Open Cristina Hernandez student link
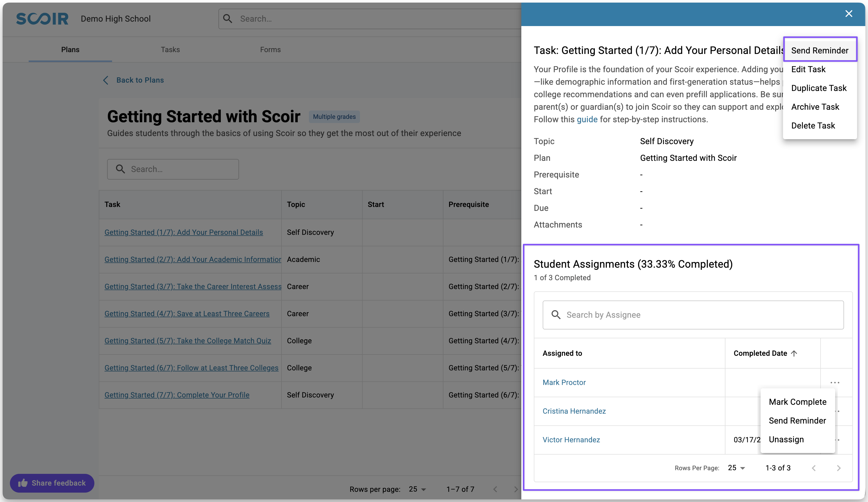 pos(574,411)
